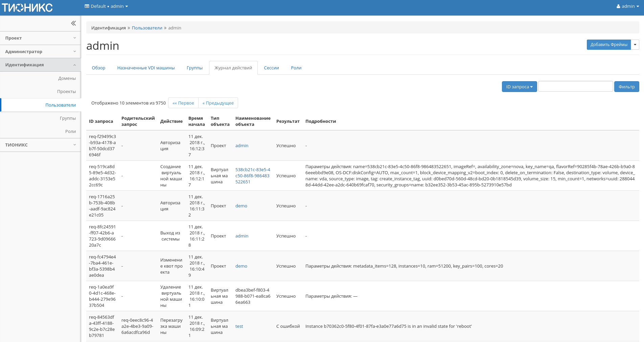Image resolution: width=644 pixels, height=342 pixels.
Task: Collapse the sidebar with double-chevron icon
Action: tap(73, 23)
